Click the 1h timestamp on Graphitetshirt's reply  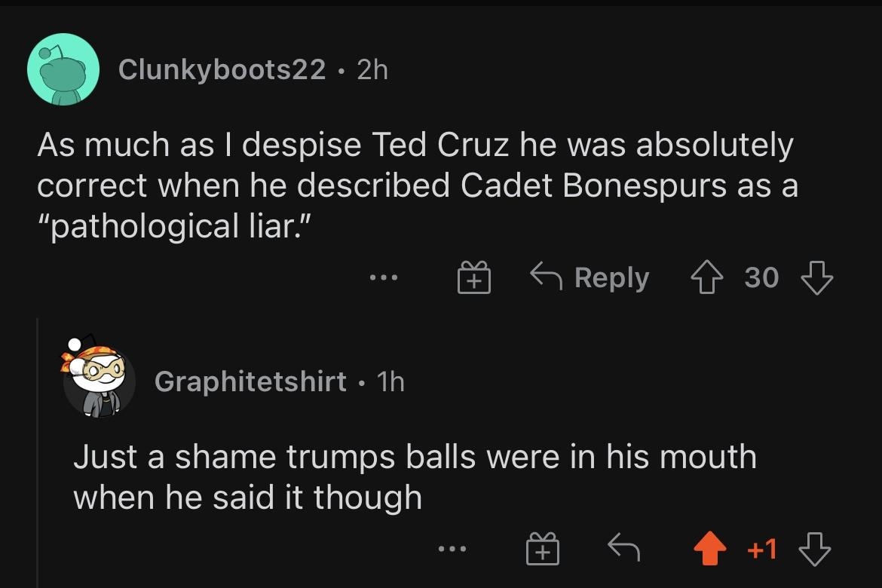coord(390,381)
